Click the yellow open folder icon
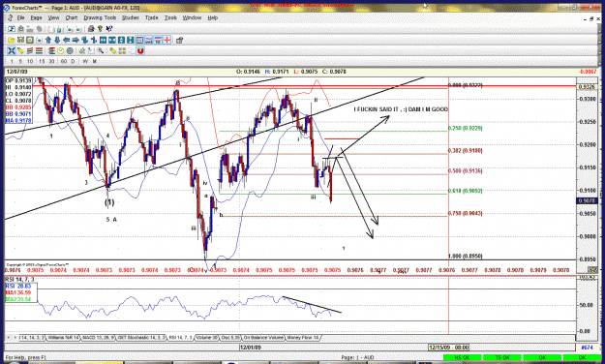This screenshot has height=364, width=605. 12,40
